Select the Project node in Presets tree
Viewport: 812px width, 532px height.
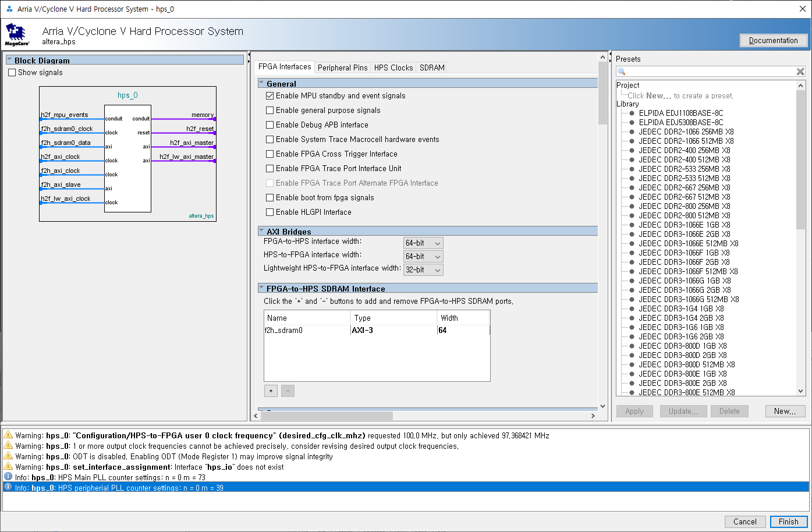(627, 85)
